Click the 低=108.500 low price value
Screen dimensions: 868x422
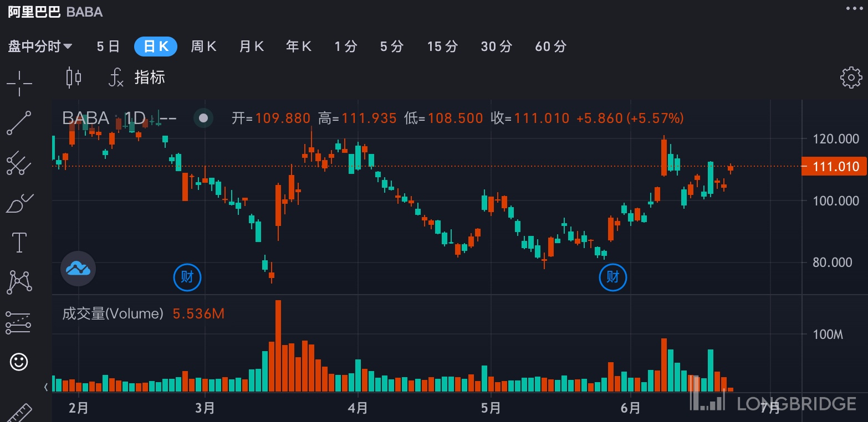(x=443, y=118)
